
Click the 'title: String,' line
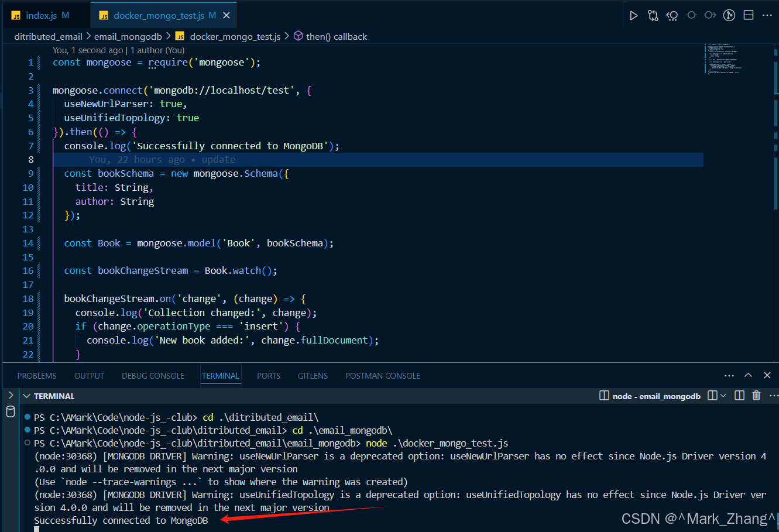[x=114, y=187]
